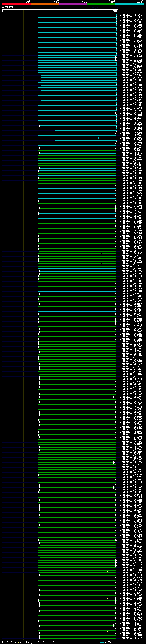This screenshot has width=146, height=644.
Task: Open hit UniRef100_B3TLR1
Action: point(131,35)
